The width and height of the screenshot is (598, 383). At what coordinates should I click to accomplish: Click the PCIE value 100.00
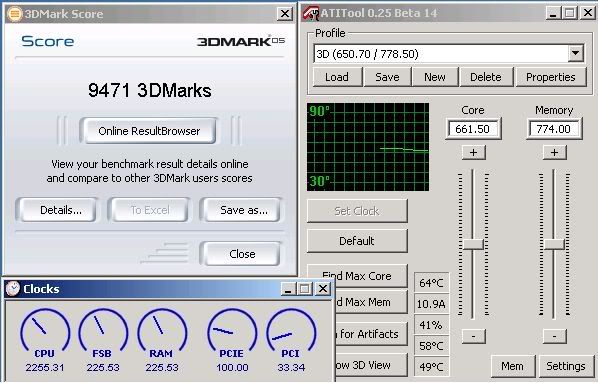pyautogui.click(x=232, y=367)
